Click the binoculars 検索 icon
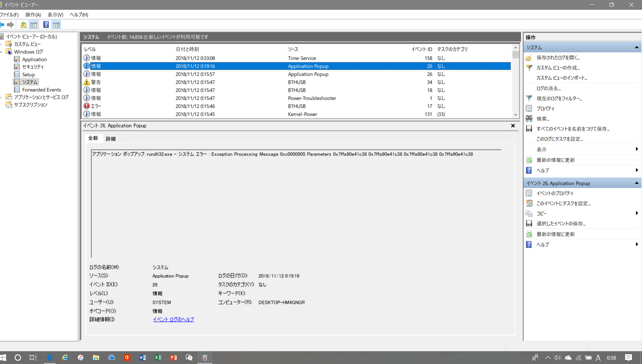The height and width of the screenshot is (364, 642). [529, 119]
